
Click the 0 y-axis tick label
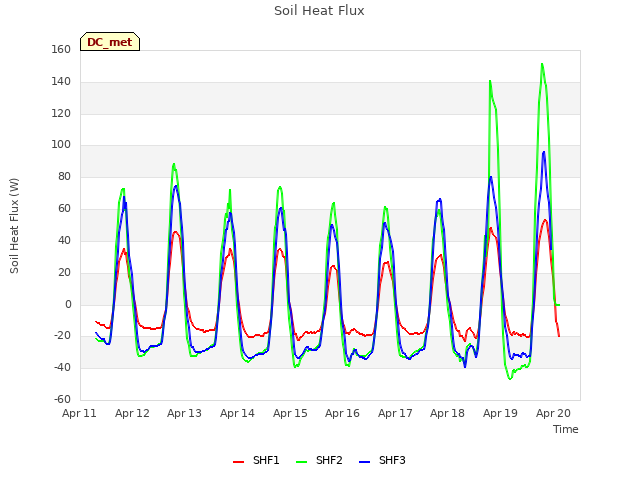pyautogui.click(x=68, y=304)
